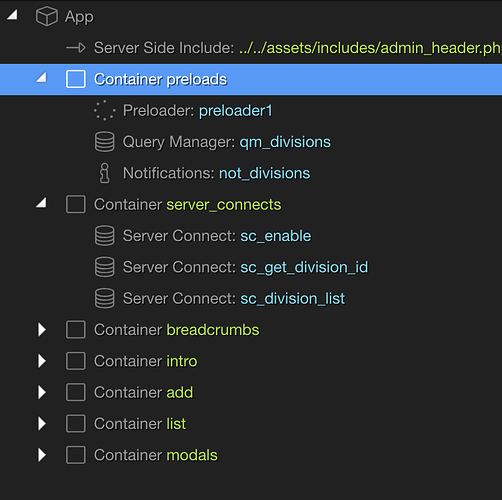Click the sc_division_list database icon
This screenshot has height=500, width=502.
[105, 298]
